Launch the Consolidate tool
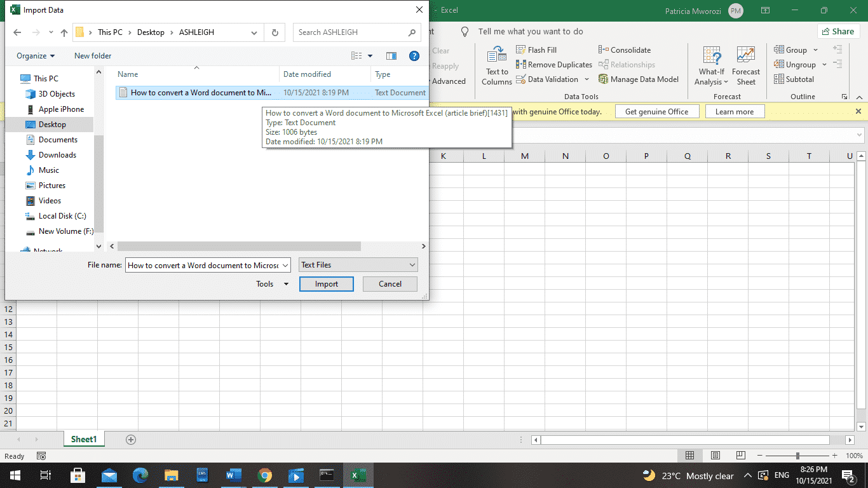This screenshot has width=868, height=488. coord(625,50)
